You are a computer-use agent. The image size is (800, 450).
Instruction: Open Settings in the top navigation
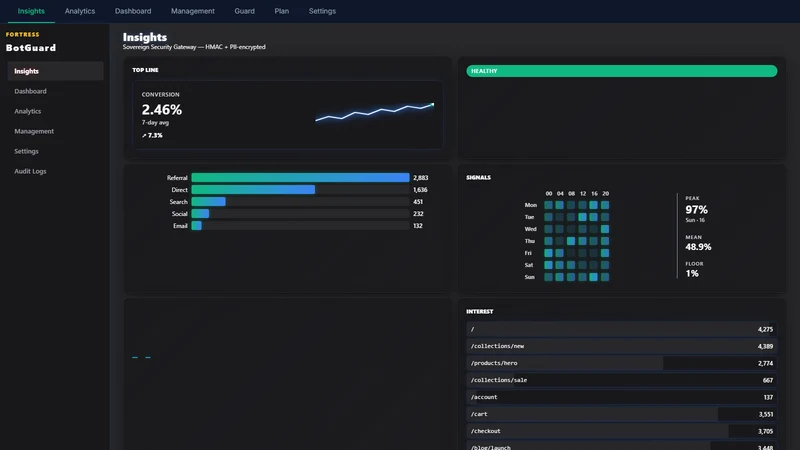pyautogui.click(x=322, y=11)
